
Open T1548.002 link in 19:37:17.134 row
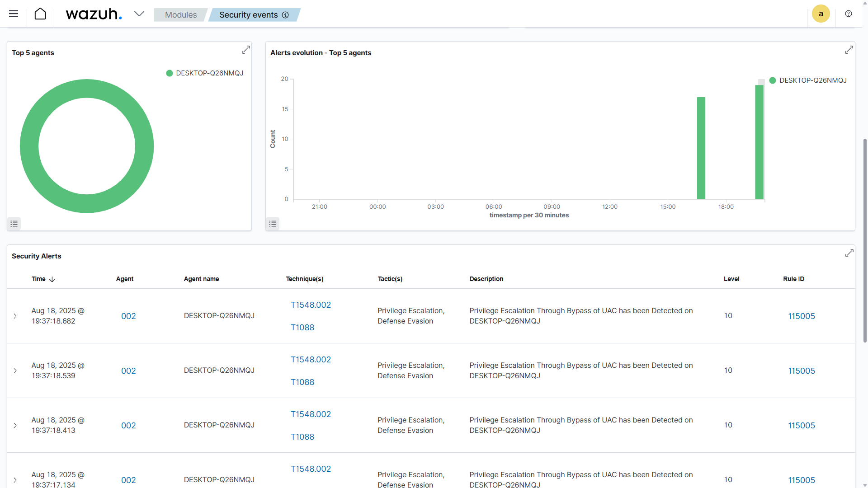tap(311, 469)
